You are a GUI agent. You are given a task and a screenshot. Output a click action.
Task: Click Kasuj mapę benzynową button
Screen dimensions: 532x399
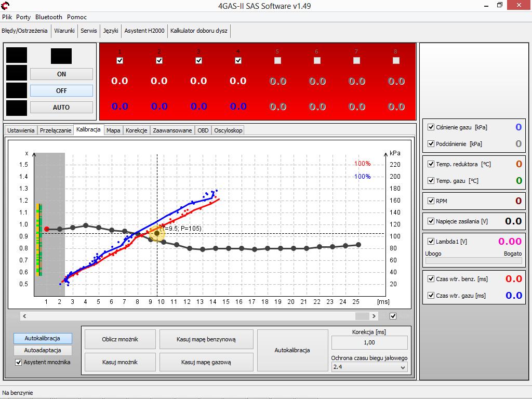206,339
